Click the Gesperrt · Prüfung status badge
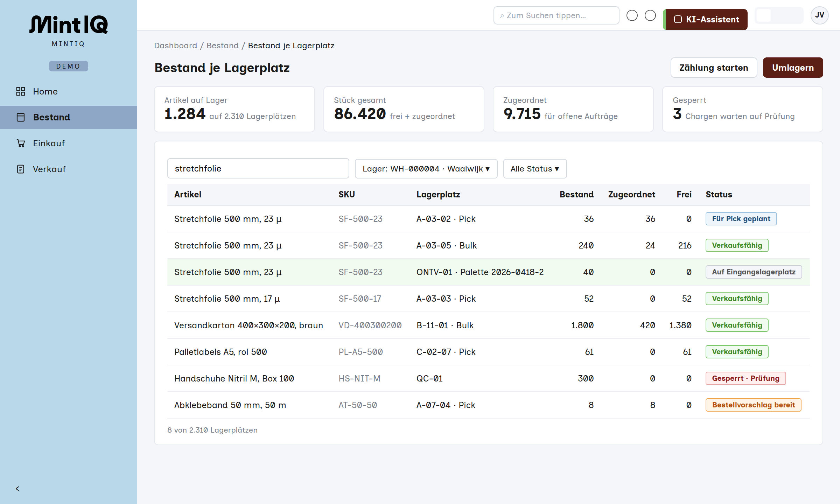Viewport: 840px width, 504px height. 746,378
